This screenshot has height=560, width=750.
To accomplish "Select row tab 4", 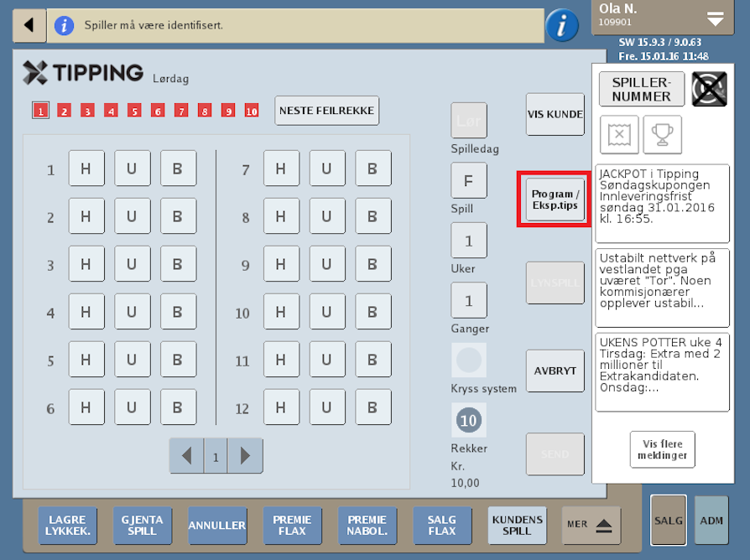I will [111, 111].
